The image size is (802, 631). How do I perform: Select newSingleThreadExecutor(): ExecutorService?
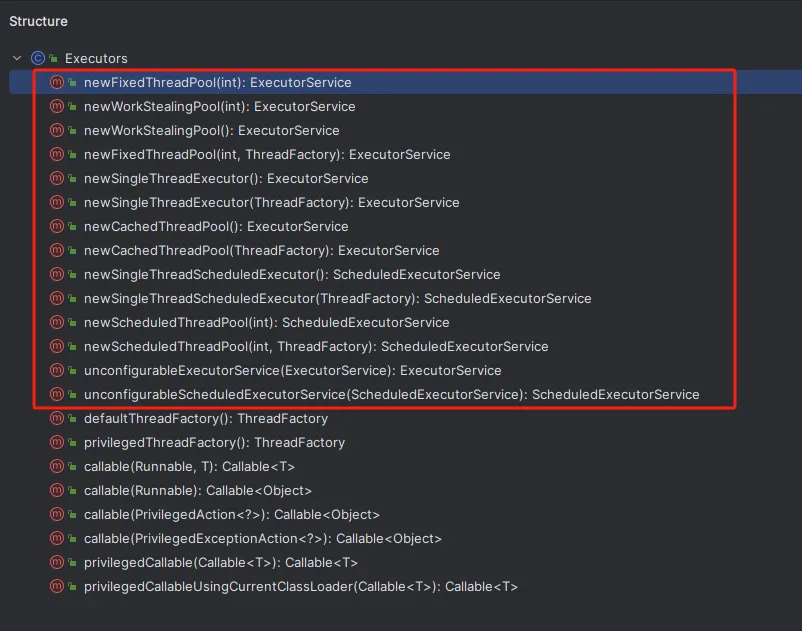pos(226,178)
